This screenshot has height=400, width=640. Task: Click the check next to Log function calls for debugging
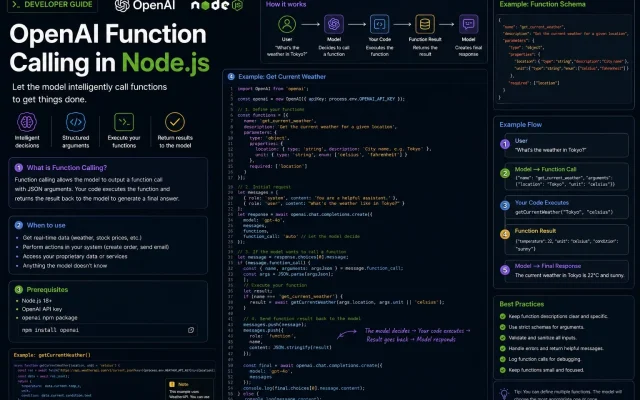503,359
